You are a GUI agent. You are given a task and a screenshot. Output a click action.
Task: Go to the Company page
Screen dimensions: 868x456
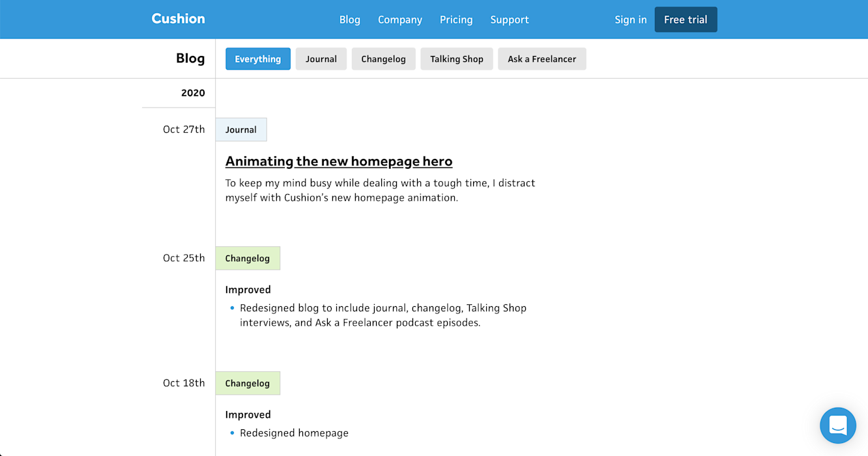pyautogui.click(x=399, y=20)
